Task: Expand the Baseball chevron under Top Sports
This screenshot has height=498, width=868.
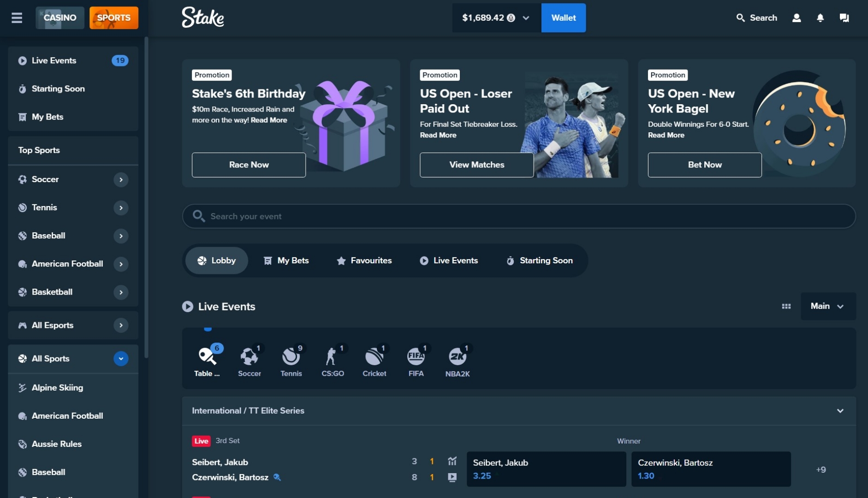Action: [121, 236]
